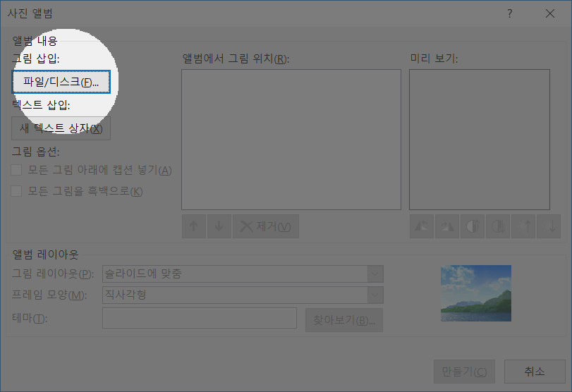Click the 제거(V) remove button

coord(266,226)
